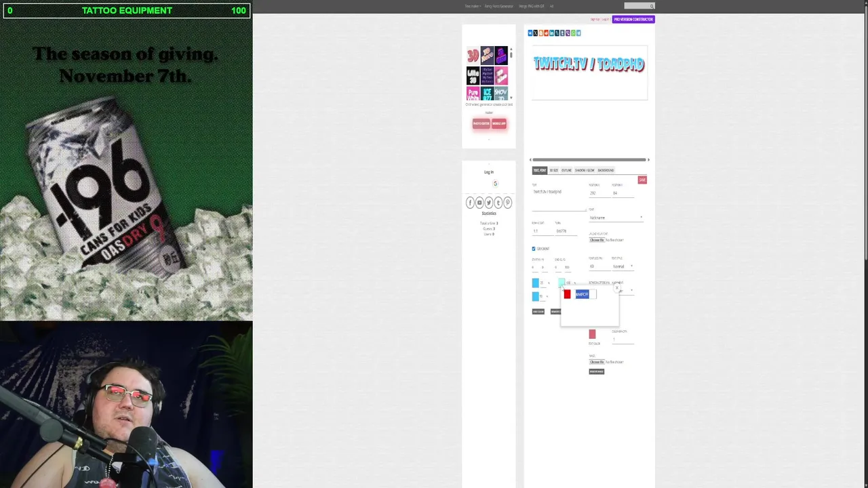Click the Add Color button
Image resolution: width=868 pixels, height=488 pixels.
(x=538, y=312)
